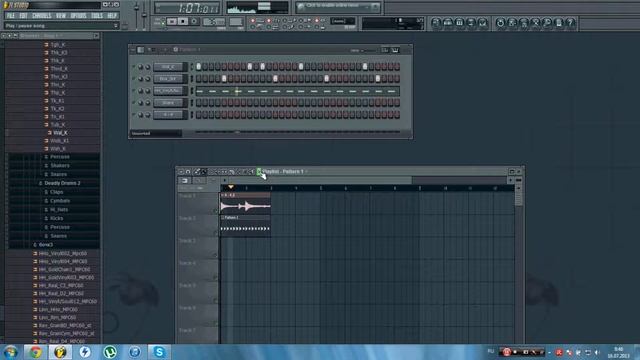The height and width of the screenshot is (360, 640).
Task: Click the Record button in the transport panel
Action: pos(194,21)
